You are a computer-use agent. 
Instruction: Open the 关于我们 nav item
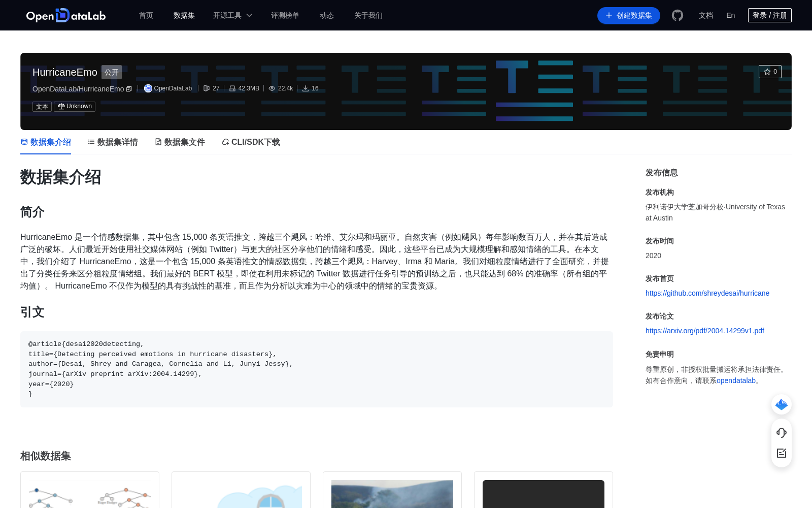click(368, 15)
